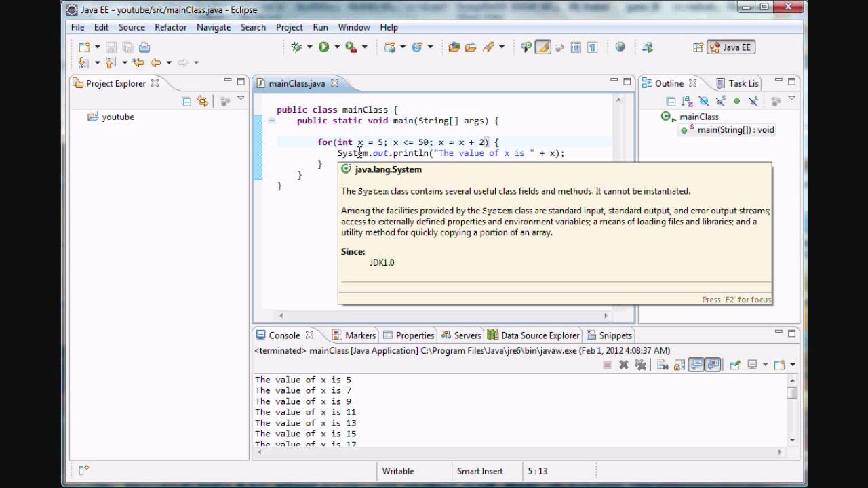
Task: Toggle Mark Occurrences highlighter icon
Action: [x=542, y=47]
